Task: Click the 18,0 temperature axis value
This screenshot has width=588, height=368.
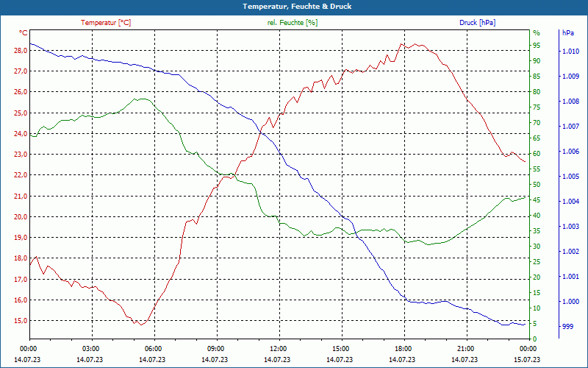Action: 21,258
